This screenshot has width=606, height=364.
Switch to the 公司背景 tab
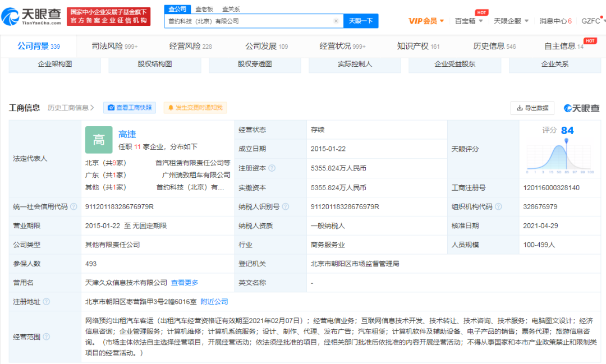tap(39, 47)
